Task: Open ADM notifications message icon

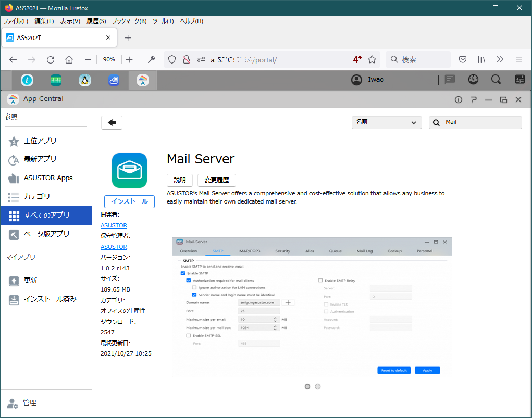Action: pyautogui.click(x=450, y=80)
